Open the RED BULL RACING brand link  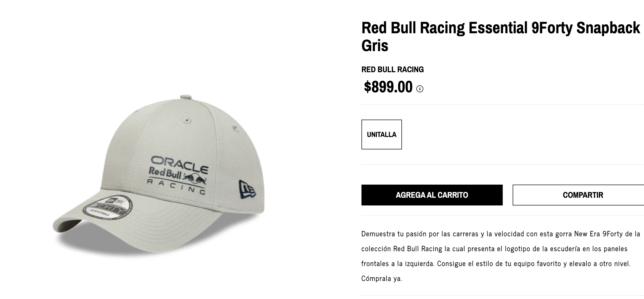tap(393, 69)
